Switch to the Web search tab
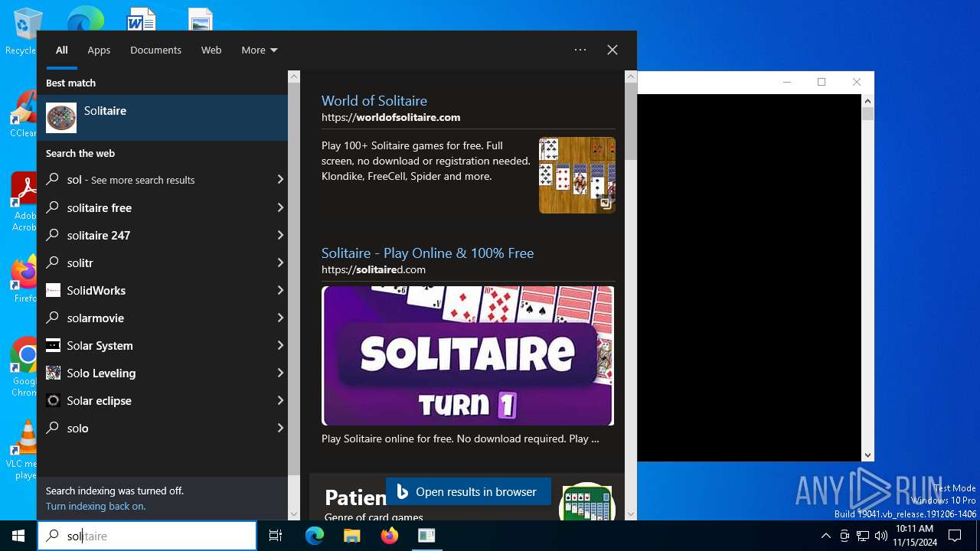The width and height of the screenshot is (980, 551). [x=211, y=50]
